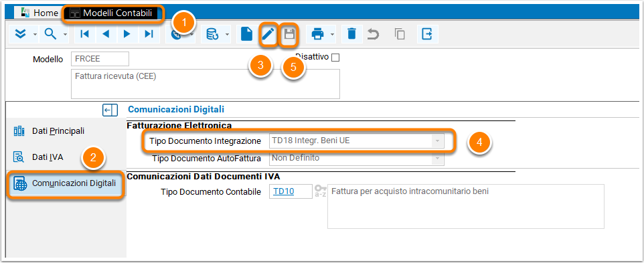Click the Modello label

tap(48, 60)
